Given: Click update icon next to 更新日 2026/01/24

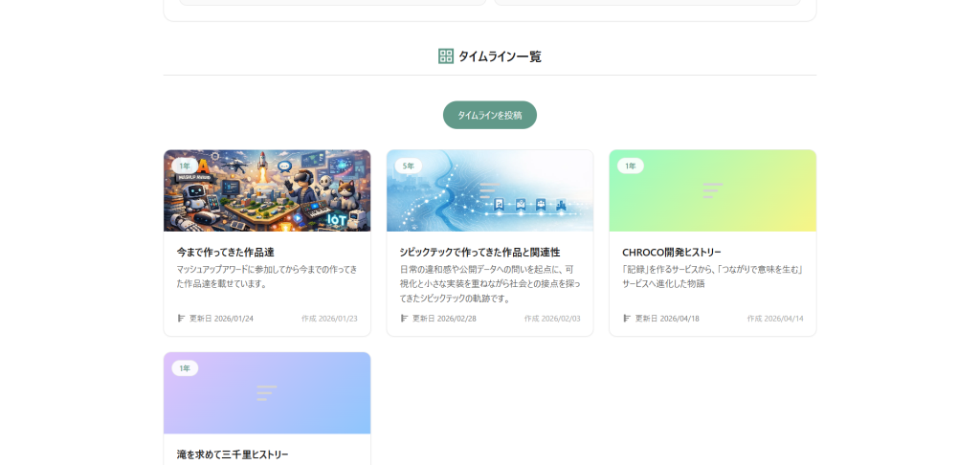Looking at the screenshot, I should tap(181, 319).
